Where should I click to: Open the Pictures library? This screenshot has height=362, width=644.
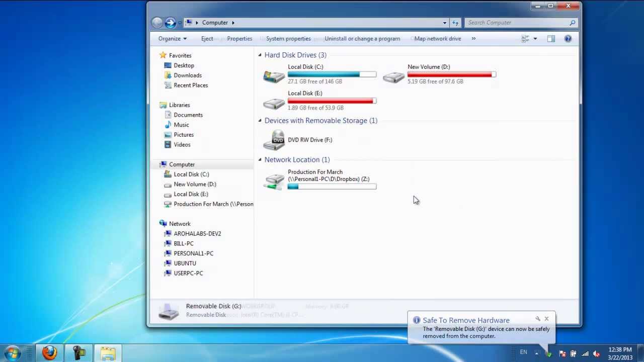click(184, 135)
